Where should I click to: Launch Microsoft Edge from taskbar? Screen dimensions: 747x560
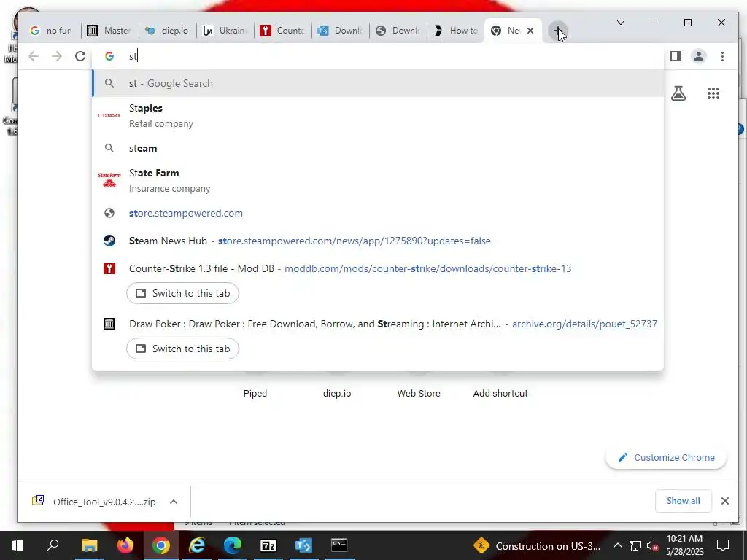click(233, 545)
